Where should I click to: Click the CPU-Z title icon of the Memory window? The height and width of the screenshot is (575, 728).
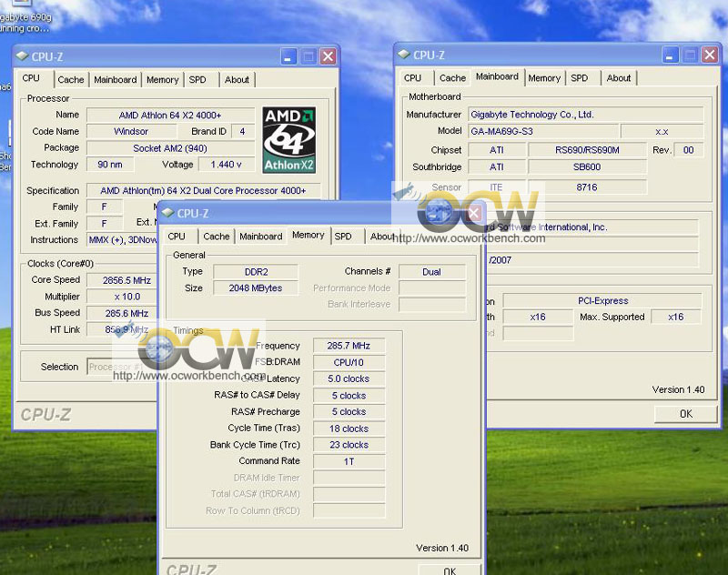coord(167,213)
